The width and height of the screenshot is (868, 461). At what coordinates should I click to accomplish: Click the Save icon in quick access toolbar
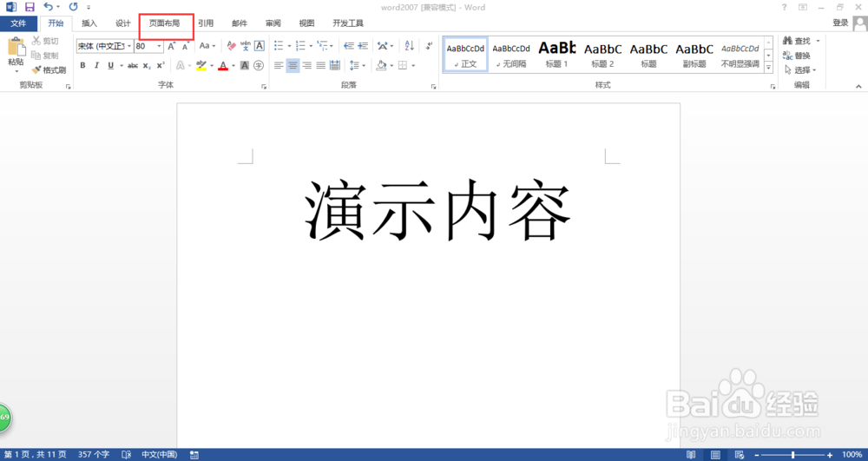[x=30, y=7]
